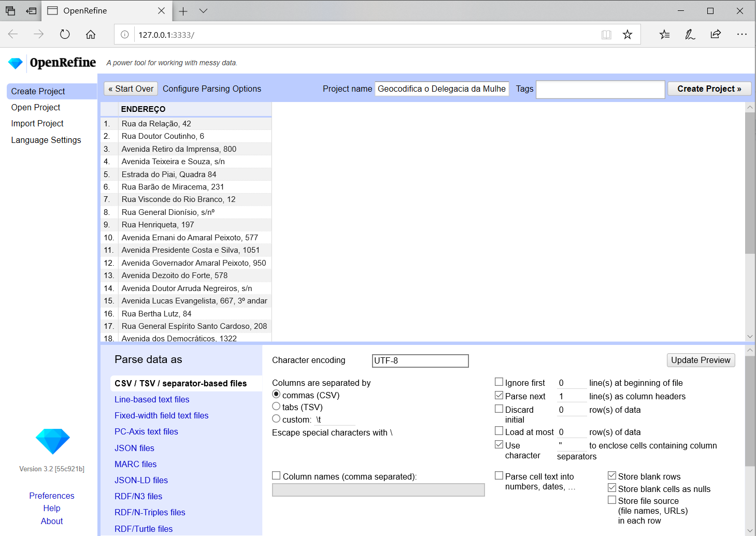Click the browser home icon
Viewport: 756px width, 536px height.
coord(91,35)
